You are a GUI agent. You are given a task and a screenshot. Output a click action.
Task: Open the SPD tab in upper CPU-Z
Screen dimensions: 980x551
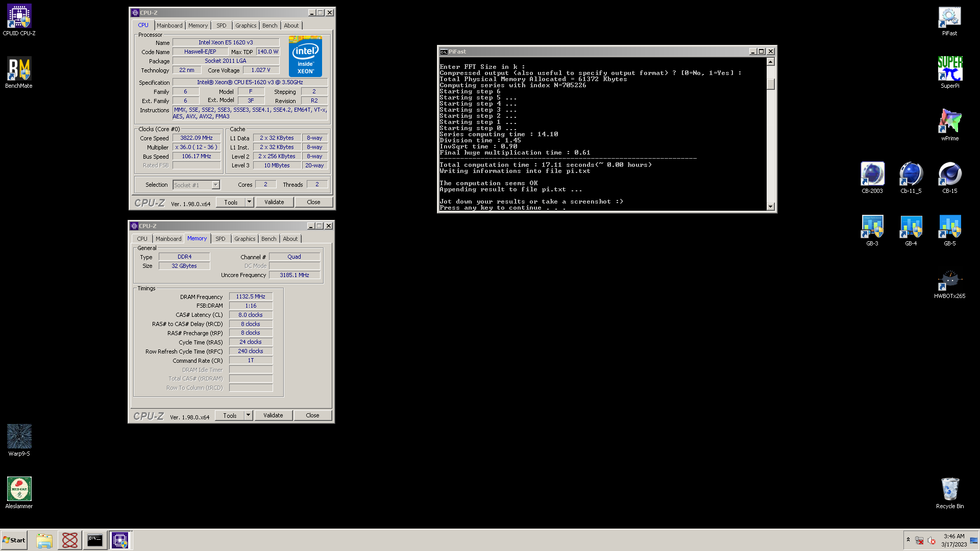221,26
